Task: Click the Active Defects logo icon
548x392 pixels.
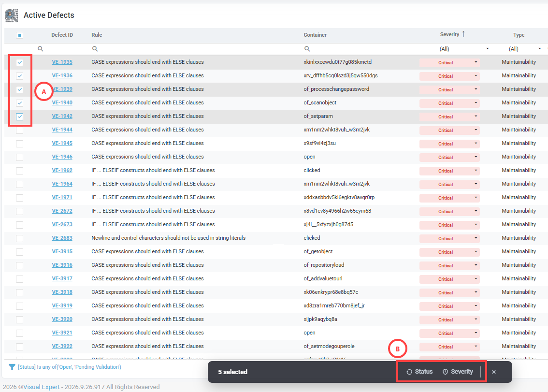Action: point(12,15)
